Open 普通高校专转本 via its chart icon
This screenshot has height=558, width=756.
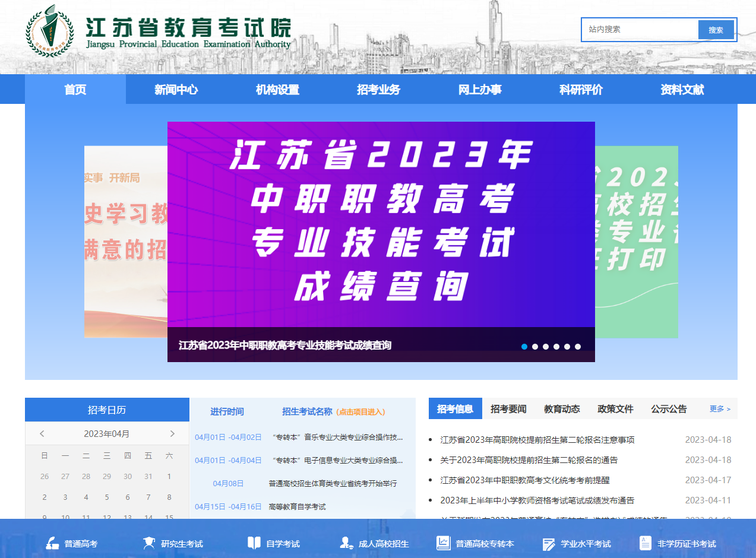pyautogui.click(x=443, y=543)
